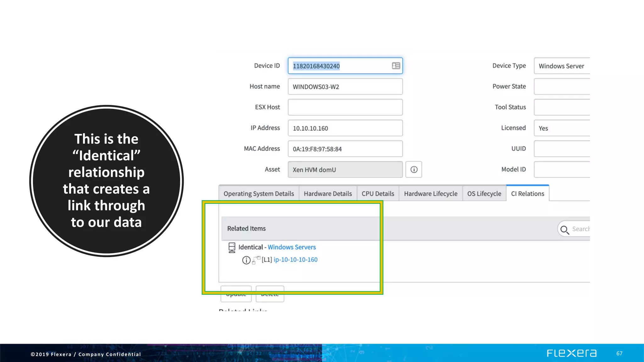
Task: Click the relationship hierarchy icon before [L1]
Action: tap(256, 260)
